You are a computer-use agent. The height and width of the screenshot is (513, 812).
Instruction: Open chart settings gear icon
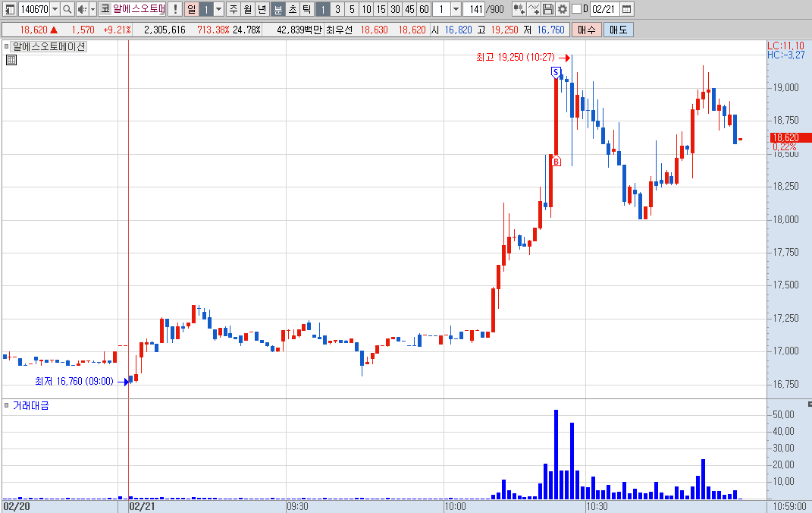point(563,9)
